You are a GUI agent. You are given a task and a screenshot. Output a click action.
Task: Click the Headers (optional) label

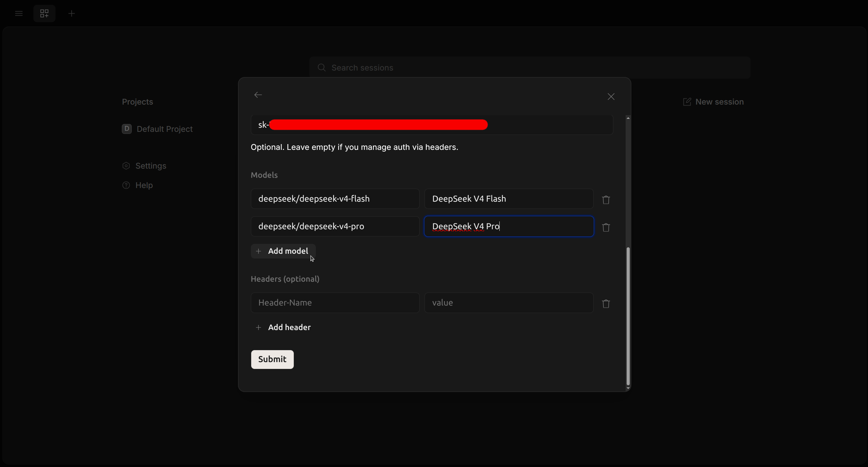(285, 279)
